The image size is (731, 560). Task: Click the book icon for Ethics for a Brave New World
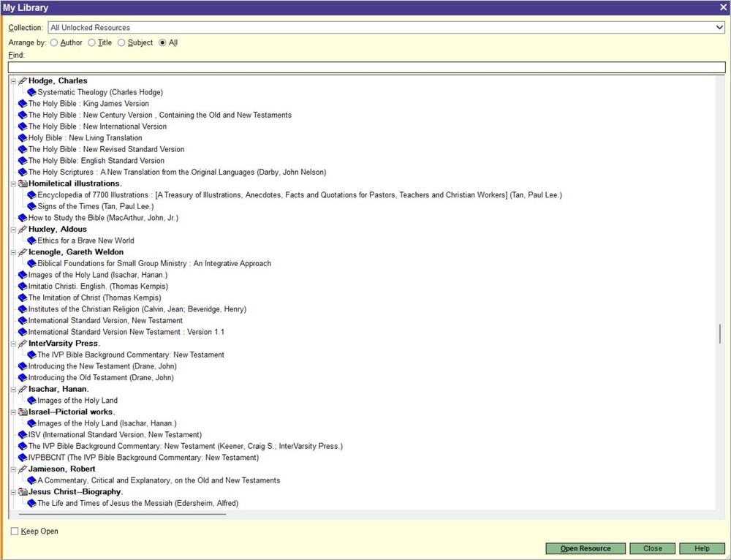coord(31,241)
